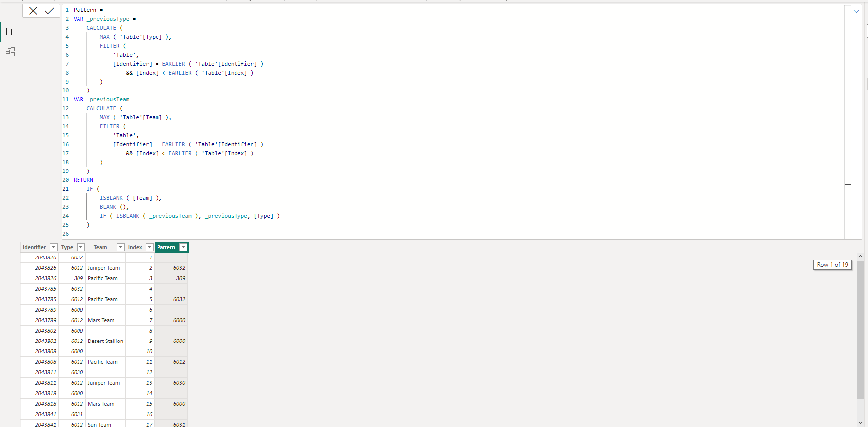Screen dimensions: 868x427
Task: Click the Index cell showing 16
Action: tap(140, 414)
